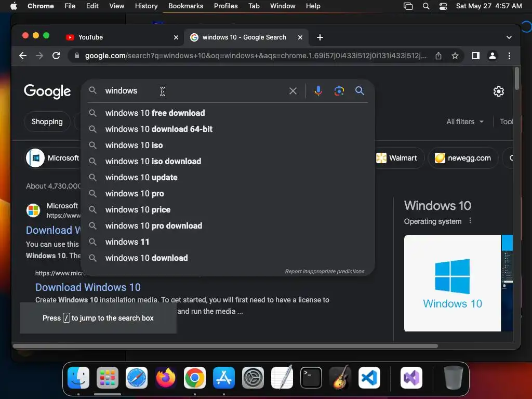Launch Visual Studio Code from Dock
This screenshot has height=399, width=532.
369,378
